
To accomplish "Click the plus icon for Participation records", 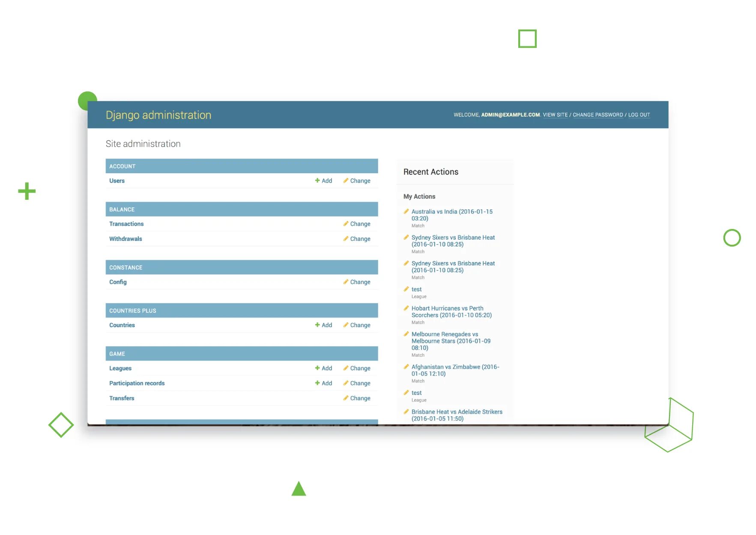I will (317, 383).
